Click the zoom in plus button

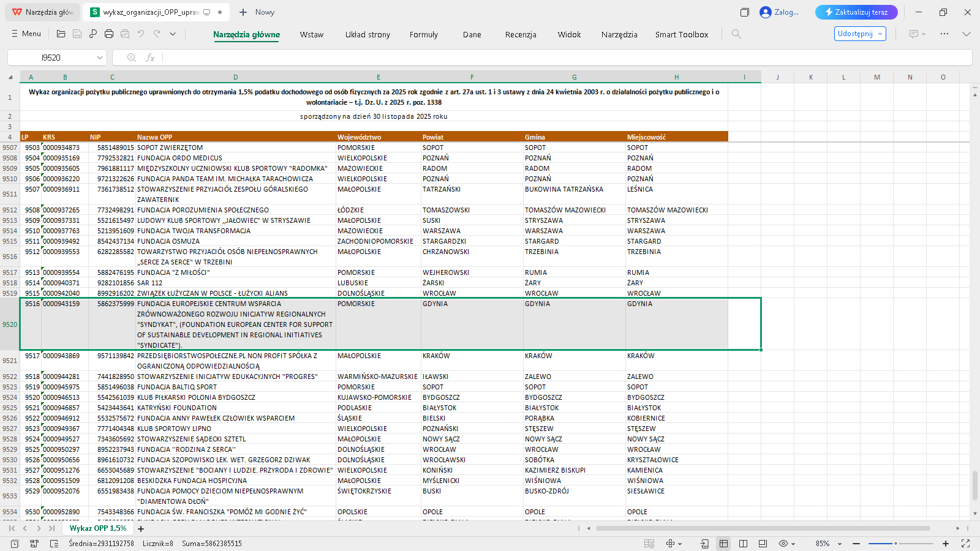coord(946,544)
